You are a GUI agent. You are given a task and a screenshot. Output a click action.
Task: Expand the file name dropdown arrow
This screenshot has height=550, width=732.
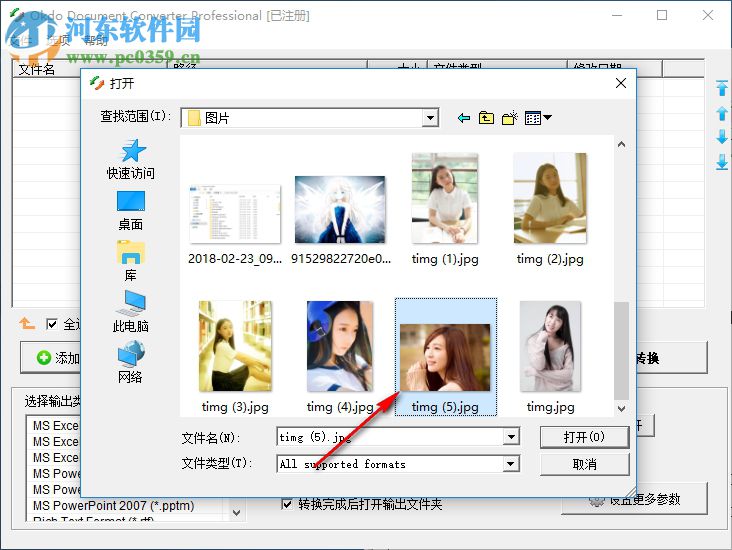coord(511,437)
